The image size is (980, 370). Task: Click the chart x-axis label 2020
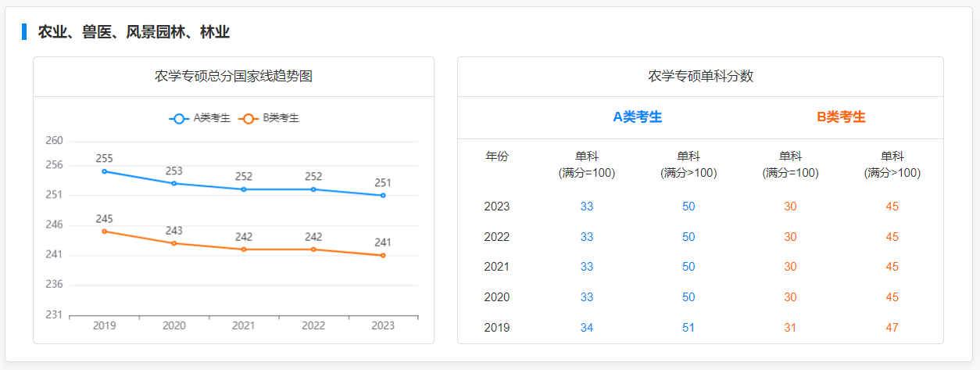174,325
